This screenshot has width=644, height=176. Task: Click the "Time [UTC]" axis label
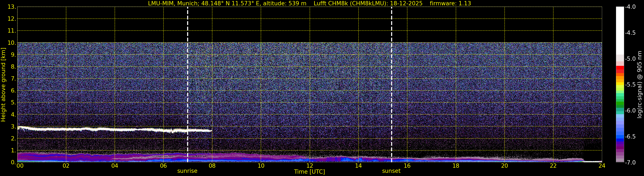pos(310,172)
